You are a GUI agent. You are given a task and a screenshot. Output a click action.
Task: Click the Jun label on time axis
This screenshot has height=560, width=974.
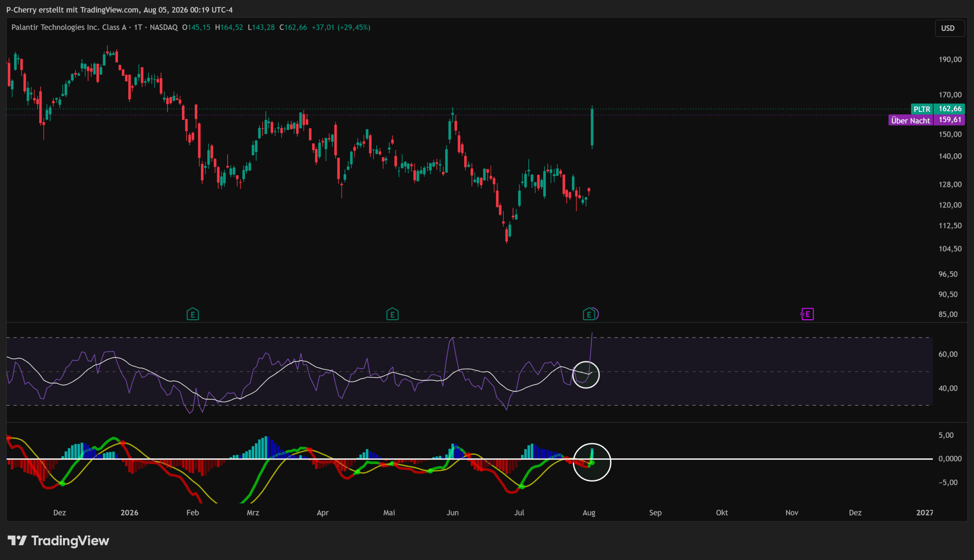tap(453, 513)
